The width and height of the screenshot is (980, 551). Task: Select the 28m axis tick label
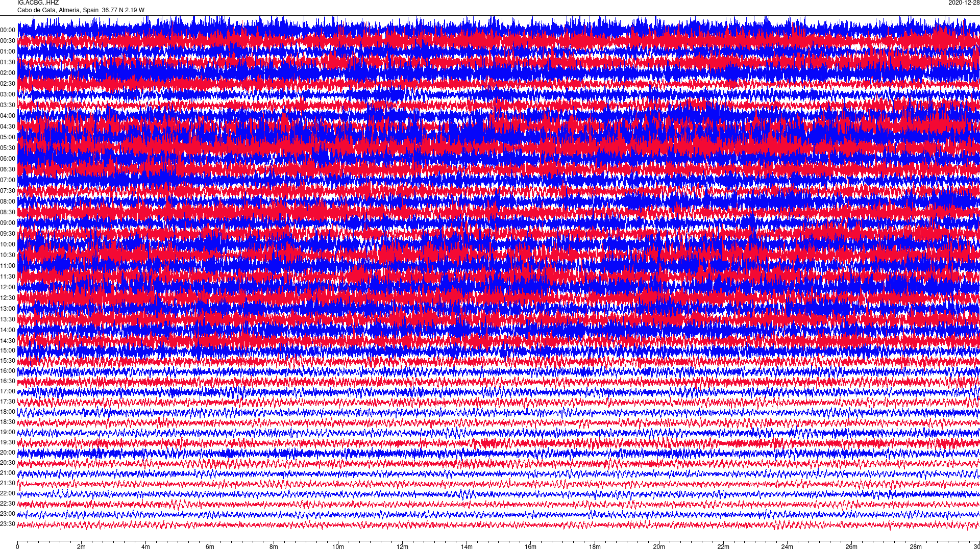click(916, 547)
